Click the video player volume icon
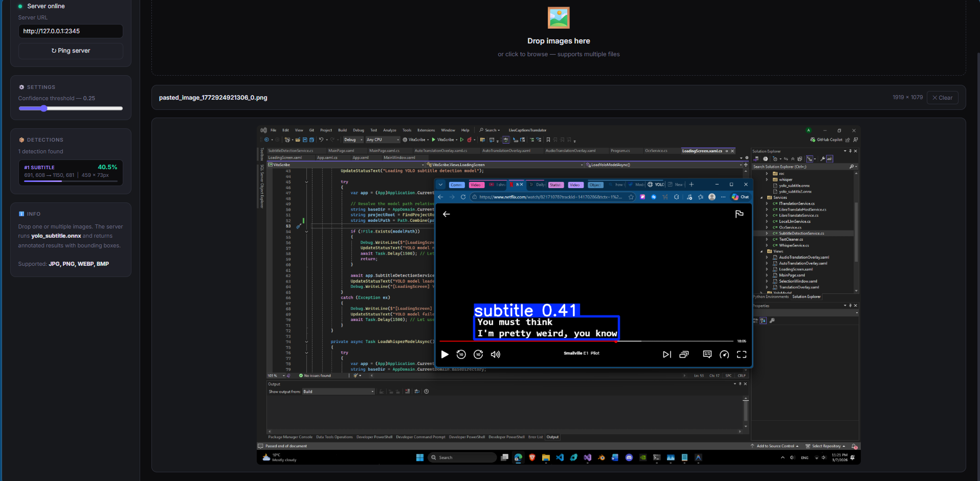This screenshot has width=980, height=481. (495, 354)
